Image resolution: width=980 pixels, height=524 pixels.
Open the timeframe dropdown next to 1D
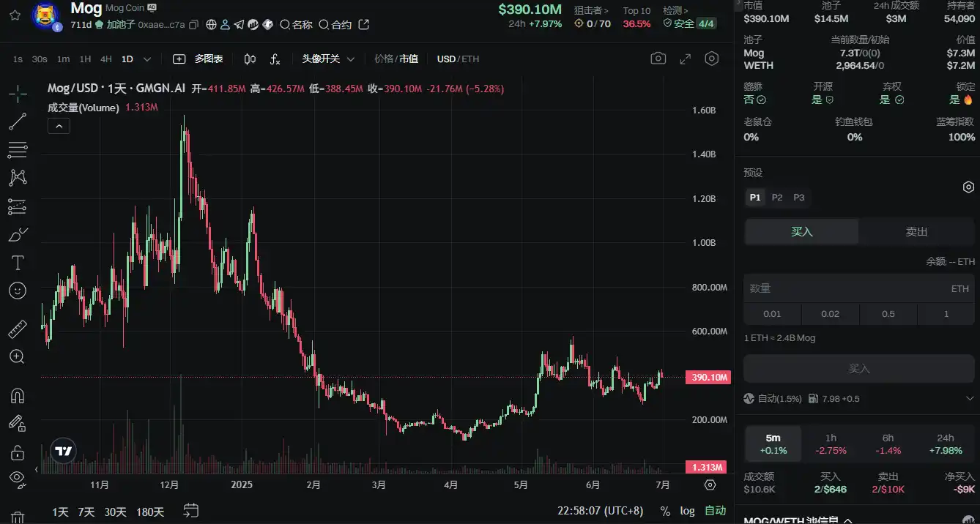coord(147,59)
